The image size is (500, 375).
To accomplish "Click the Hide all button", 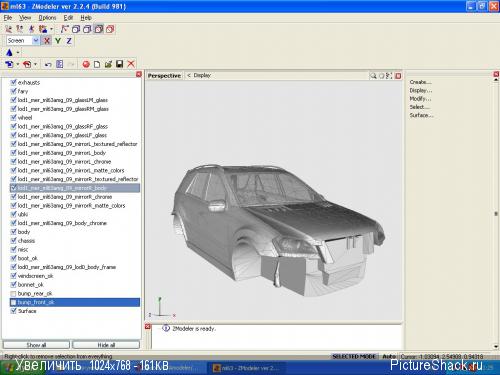I will tap(106, 345).
